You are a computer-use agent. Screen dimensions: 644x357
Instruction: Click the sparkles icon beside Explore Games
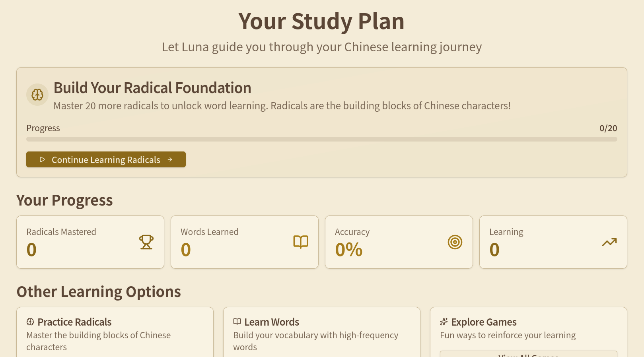[444, 322]
